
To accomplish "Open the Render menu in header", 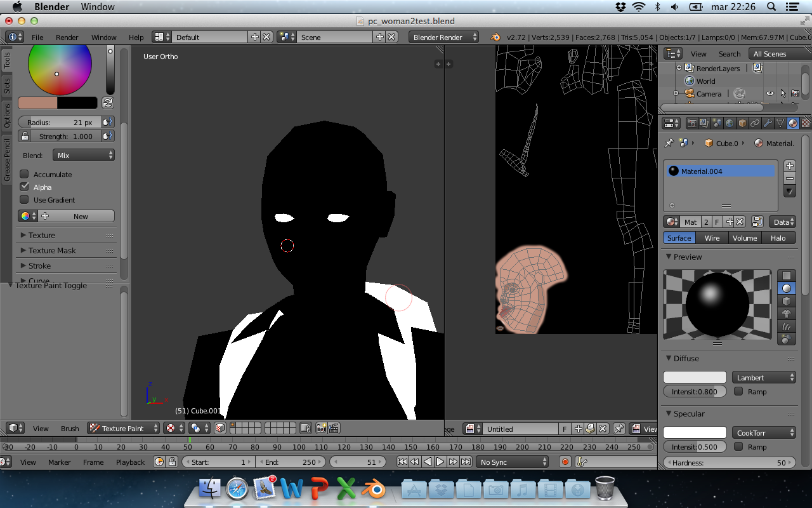I will (x=67, y=37).
